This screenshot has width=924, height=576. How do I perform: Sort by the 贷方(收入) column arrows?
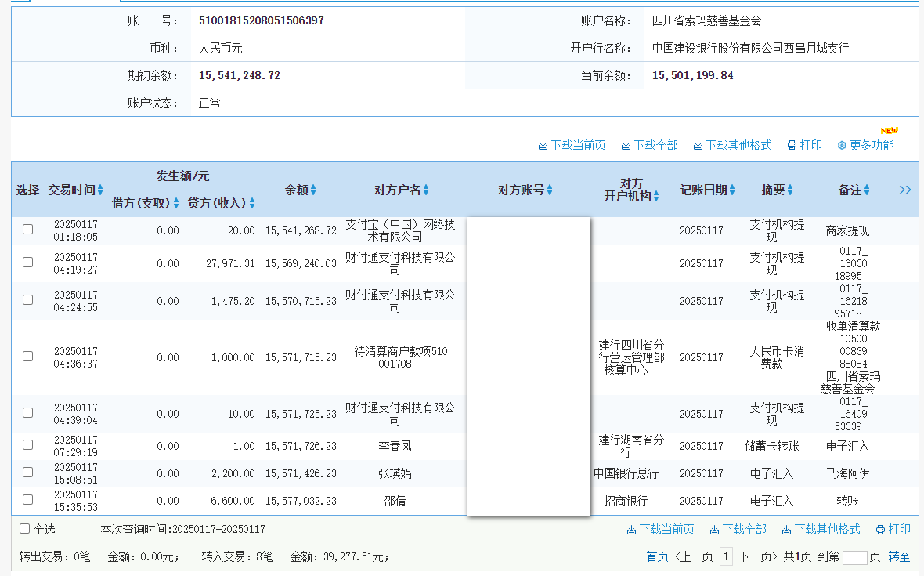[x=252, y=204]
